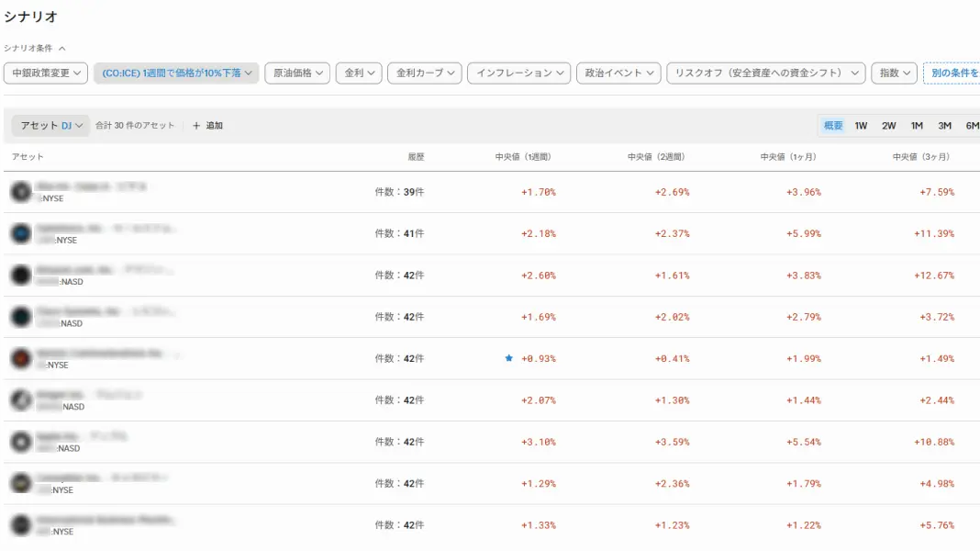Click the 件数：41件 history cell
The height and width of the screenshot is (551, 980).
click(x=399, y=233)
